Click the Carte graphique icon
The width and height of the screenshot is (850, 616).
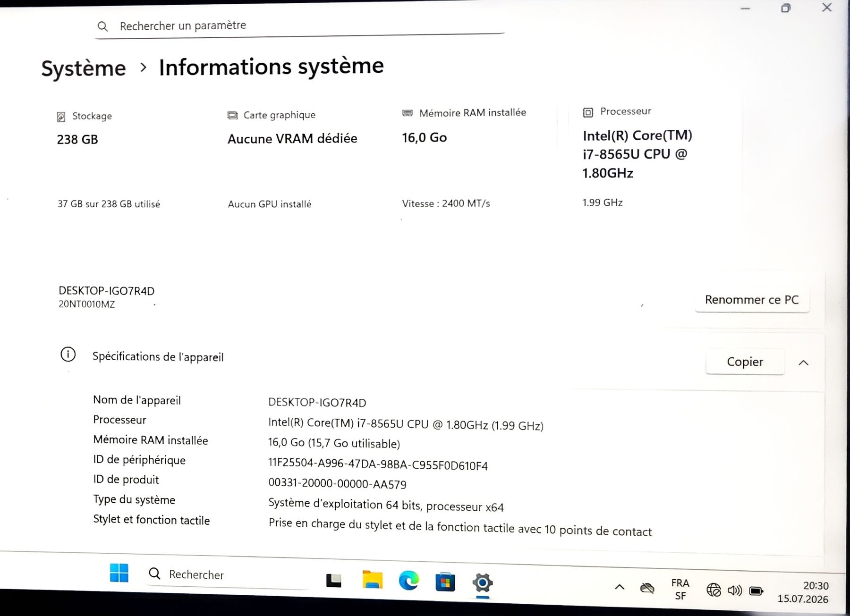(x=232, y=115)
